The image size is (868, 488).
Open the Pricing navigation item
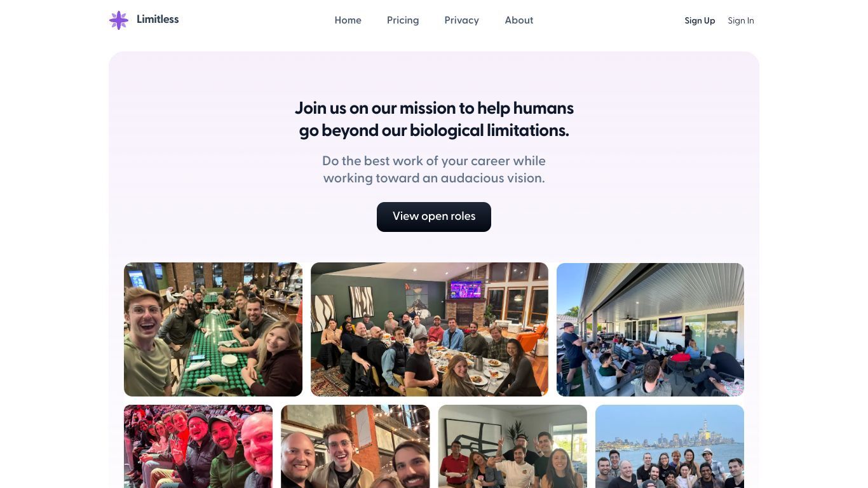(403, 20)
